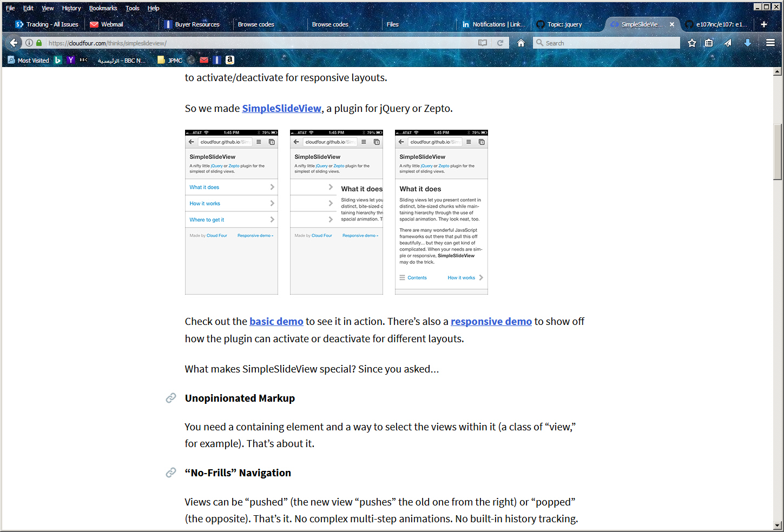This screenshot has height=532, width=784.
Task: Open reader view in the address bar
Action: click(483, 43)
